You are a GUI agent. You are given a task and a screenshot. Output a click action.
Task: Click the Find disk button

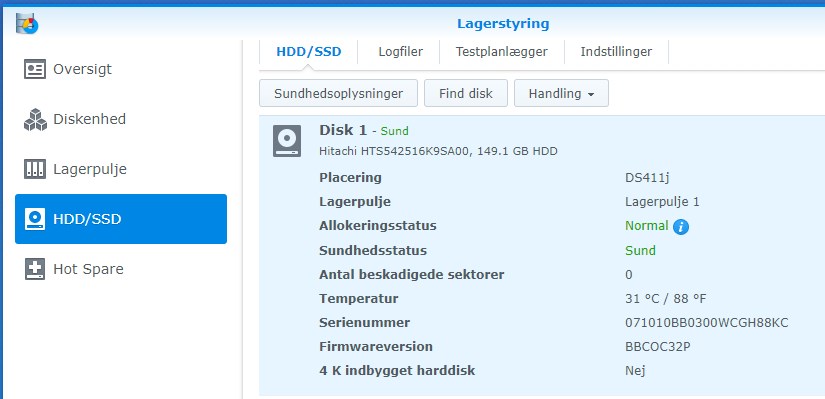(x=466, y=93)
